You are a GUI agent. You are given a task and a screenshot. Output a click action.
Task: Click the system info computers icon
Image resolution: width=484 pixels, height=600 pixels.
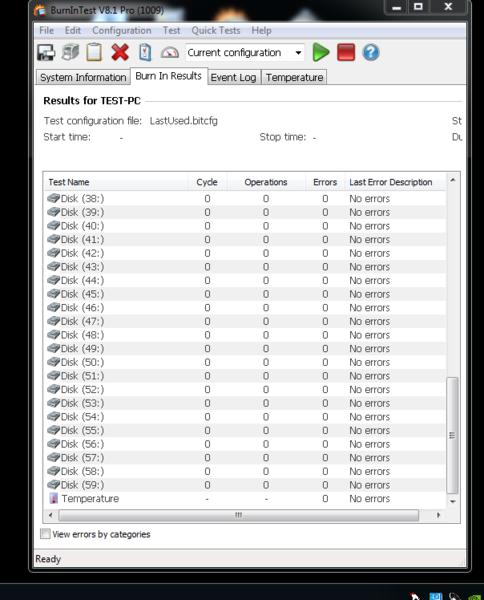point(70,52)
